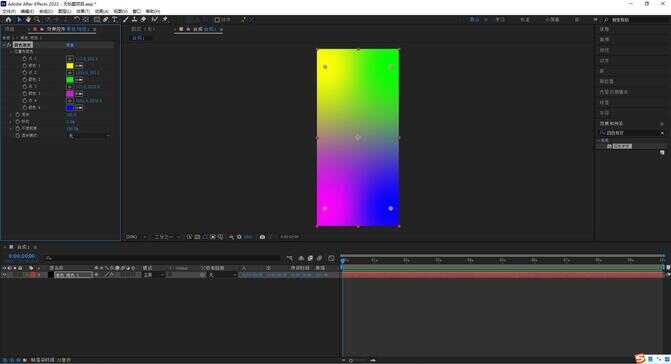Collapse the four-color gradient effect group
The height and width of the screenshot is (364, 671).
point(4,45)
